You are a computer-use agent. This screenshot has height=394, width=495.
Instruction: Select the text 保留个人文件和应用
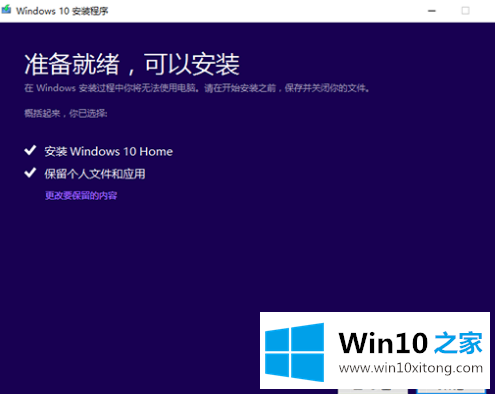pyautogui.click(x=95, y=174)
